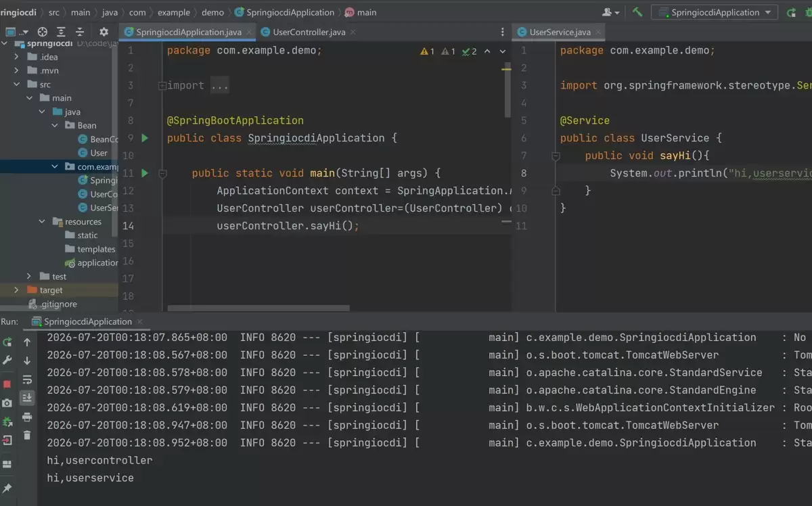Click the Build project hammer icon
This screenshot has width=812, height=506.
coord(637,12)
